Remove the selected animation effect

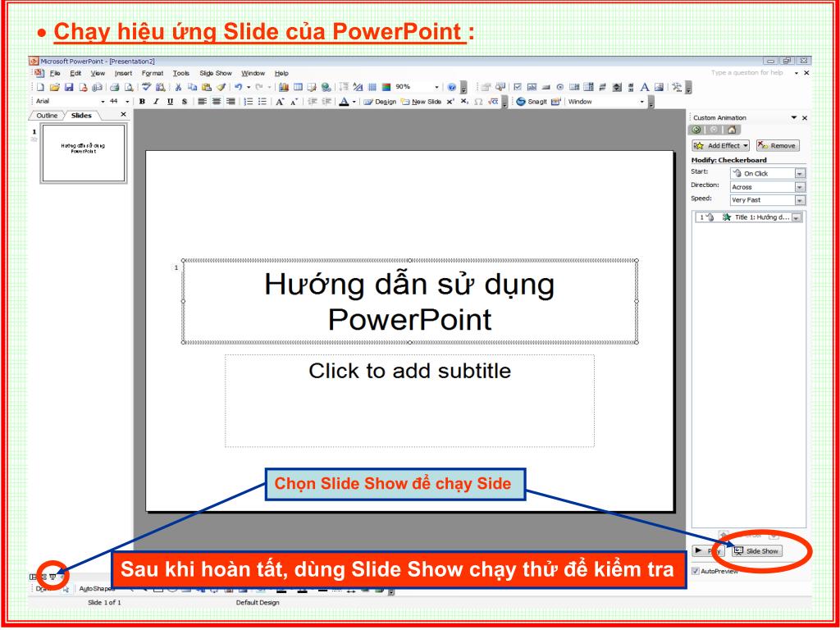(778, 146)
